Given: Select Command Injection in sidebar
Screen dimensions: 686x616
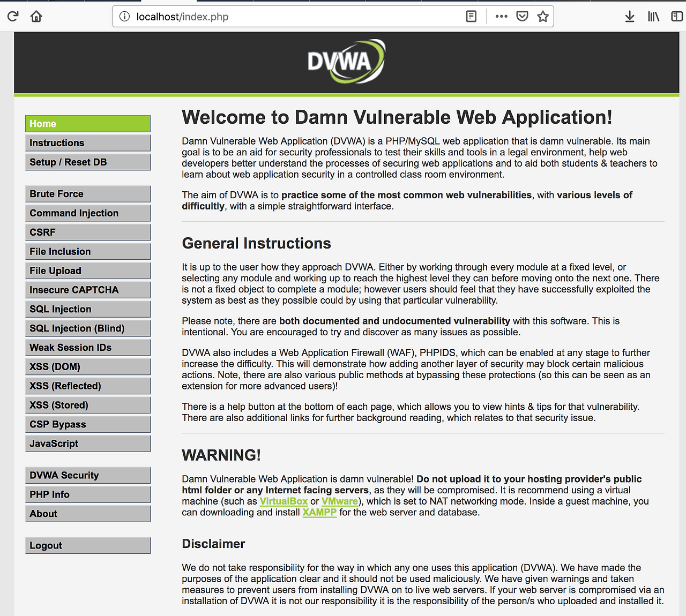Looking at the screenshot, I should pyautogui.click(x=88, y=213).
